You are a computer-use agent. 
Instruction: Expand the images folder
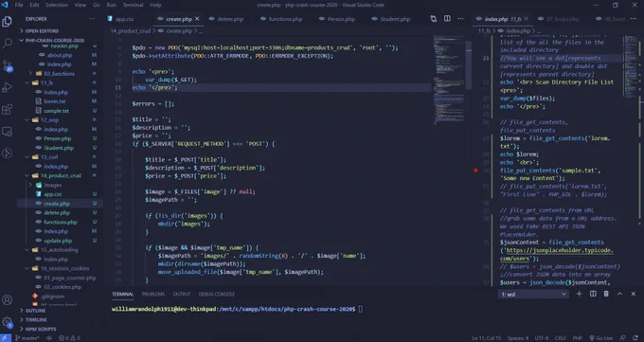tap(52, 185)
